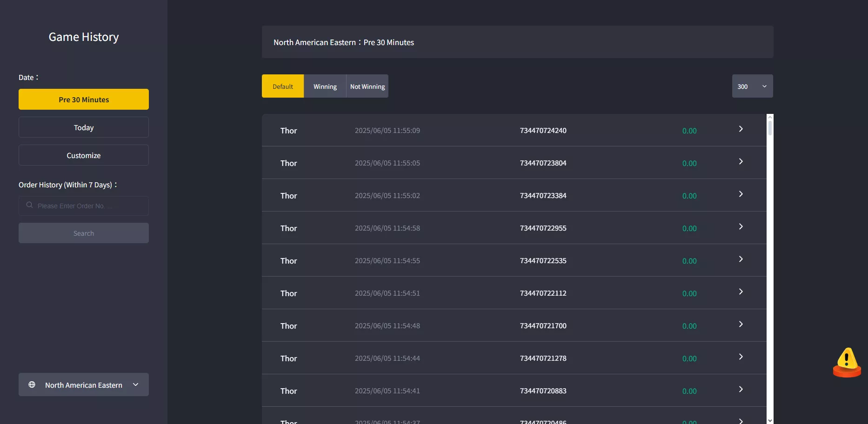The height and width of the screenshot is (424, 868).
Task: Click the timestamp 2025/06/05 11:54:48
Action: pyautogui.click(x=387, y=326)
